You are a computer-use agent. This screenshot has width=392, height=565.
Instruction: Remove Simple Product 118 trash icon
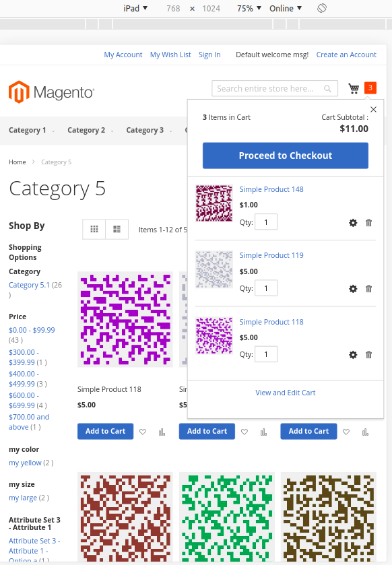[x=368, y=355]
